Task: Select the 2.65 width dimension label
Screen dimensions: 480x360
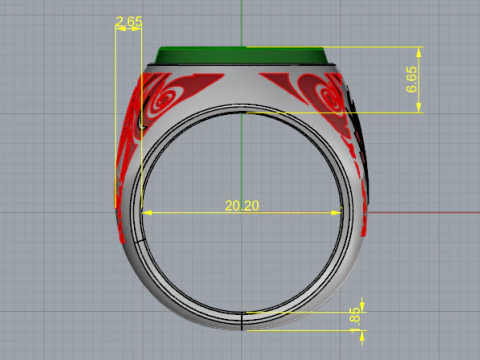Action: coord(129,22)
